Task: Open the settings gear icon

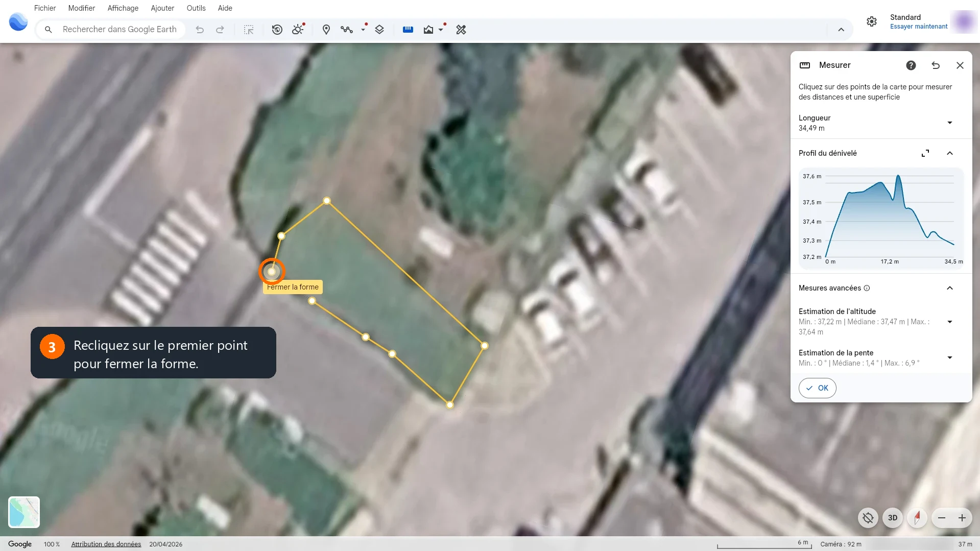Action: click(872, 21)
